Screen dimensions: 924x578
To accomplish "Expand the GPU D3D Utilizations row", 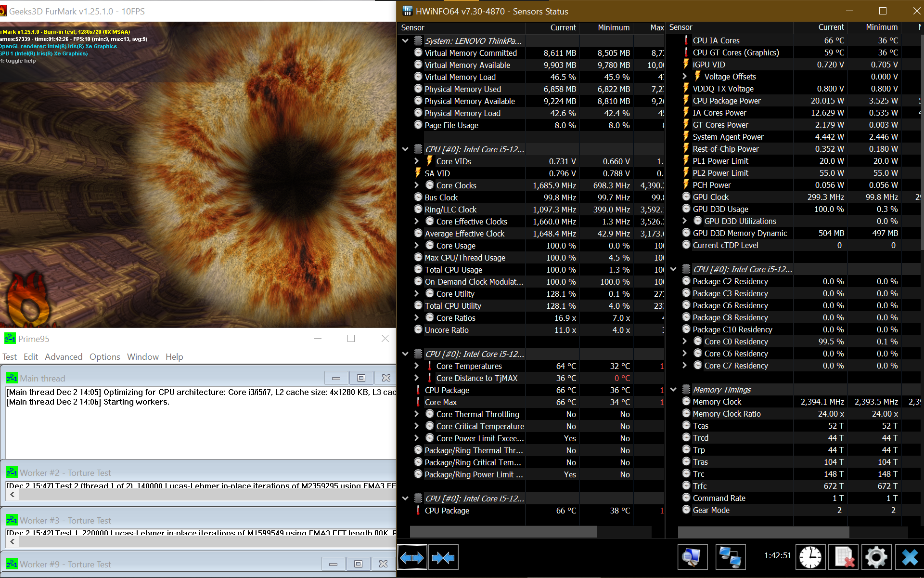I will point(685,221).
